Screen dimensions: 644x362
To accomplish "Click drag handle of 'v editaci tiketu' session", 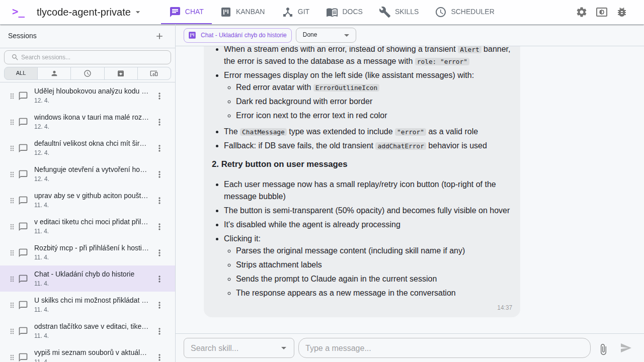I will click(x=12, y=227).
